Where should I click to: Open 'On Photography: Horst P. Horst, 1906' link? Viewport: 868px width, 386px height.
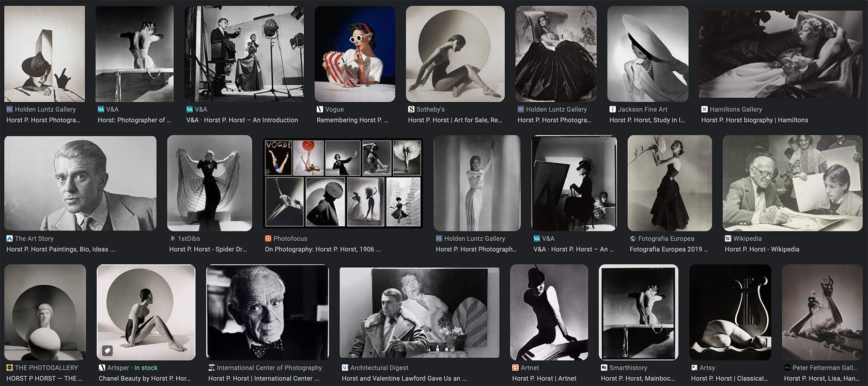coord(323,249)
